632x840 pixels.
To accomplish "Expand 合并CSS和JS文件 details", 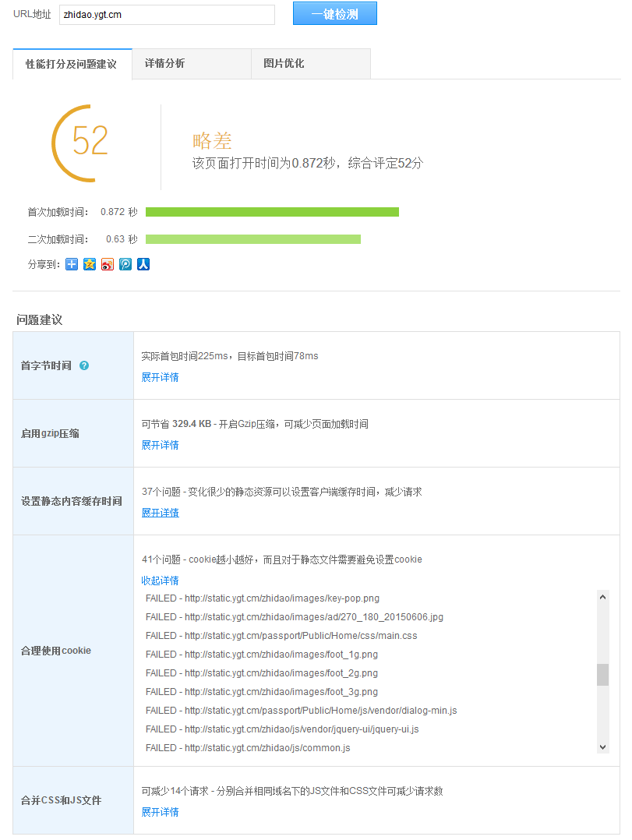I will 160,812.
